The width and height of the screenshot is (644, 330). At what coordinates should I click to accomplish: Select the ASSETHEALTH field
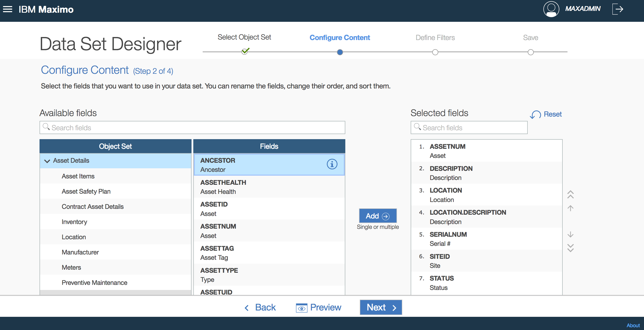[269, 187]
